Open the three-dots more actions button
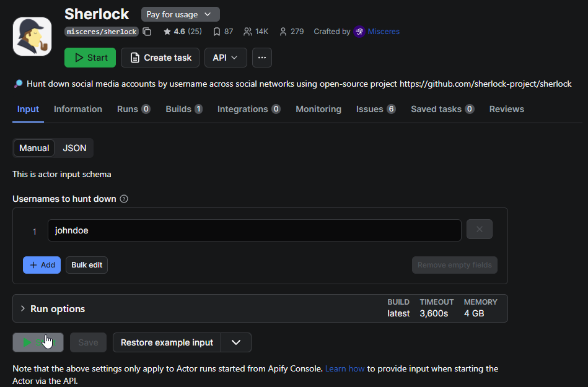This screenshot has width=588, height=387. tap(262, 58)
